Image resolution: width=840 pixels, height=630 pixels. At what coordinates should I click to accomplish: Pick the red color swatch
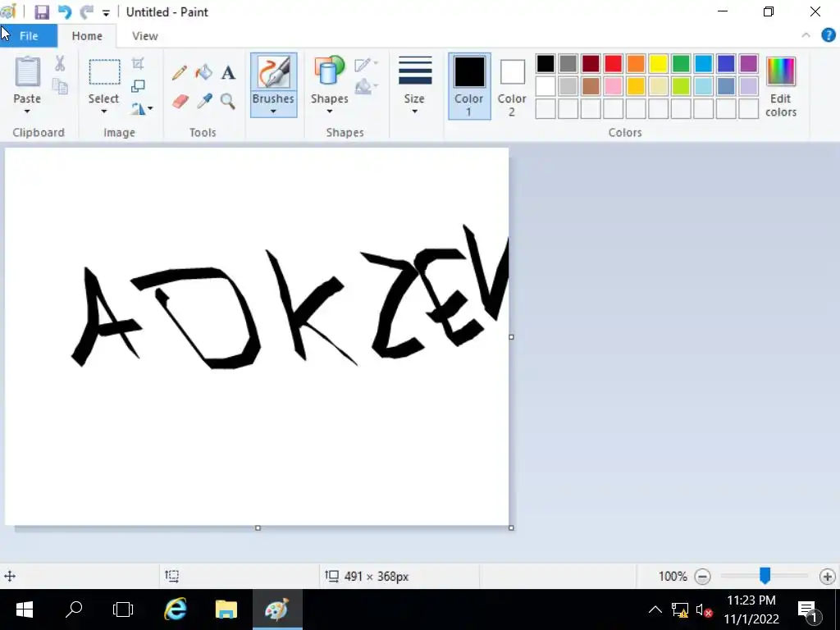[613, 63]
